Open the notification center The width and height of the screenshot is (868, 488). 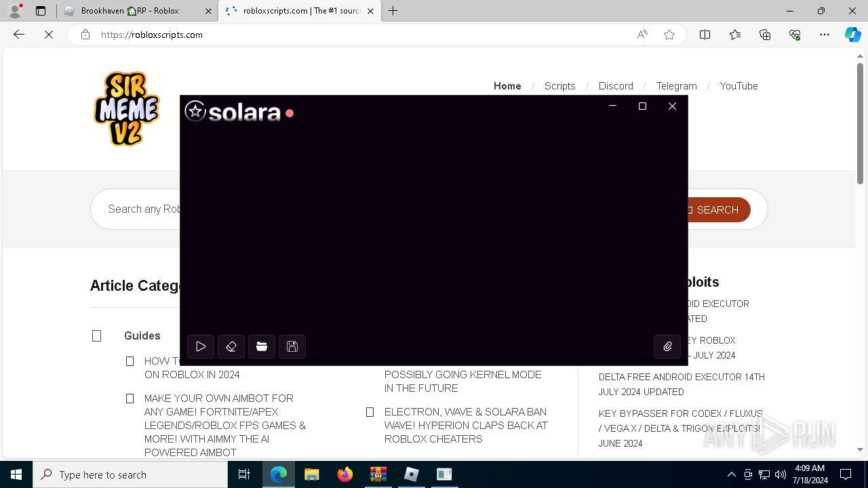point(846,474)
